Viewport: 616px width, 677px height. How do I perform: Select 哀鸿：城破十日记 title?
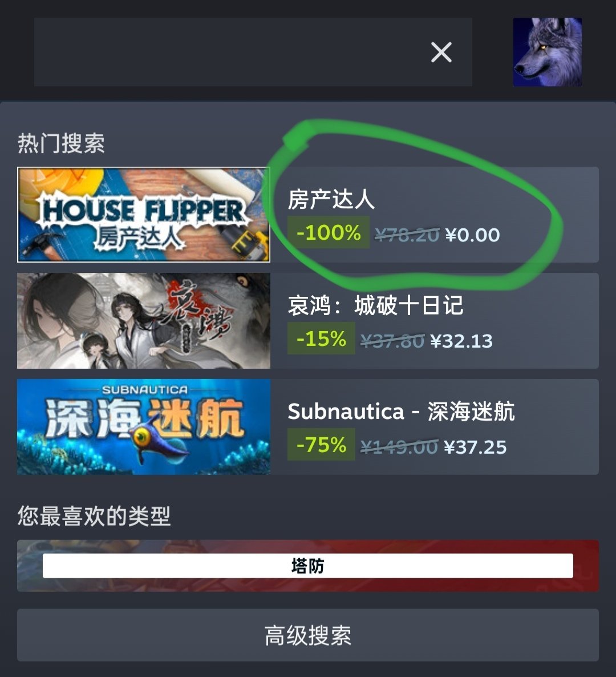pyautogui.click(x=375, y=306)
